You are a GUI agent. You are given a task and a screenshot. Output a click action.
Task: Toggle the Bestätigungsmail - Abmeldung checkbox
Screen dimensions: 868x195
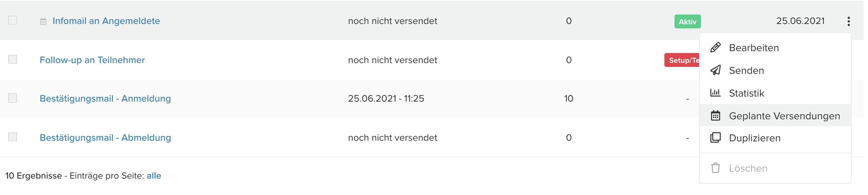pyautogui.click(x=13, y=137)
